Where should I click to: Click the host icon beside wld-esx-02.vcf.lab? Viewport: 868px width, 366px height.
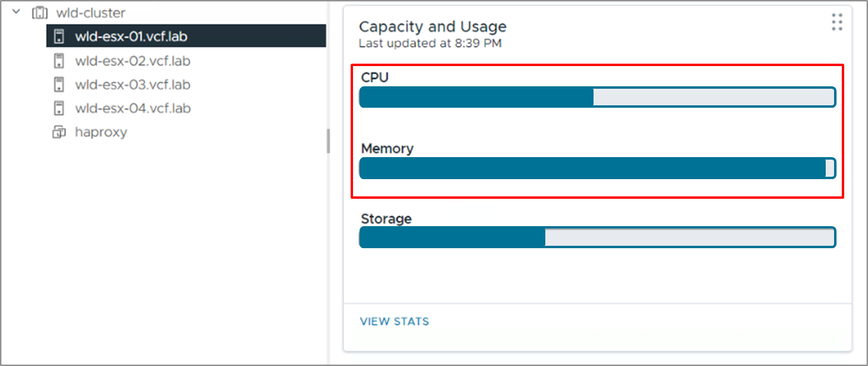click(x=58, y=61)
